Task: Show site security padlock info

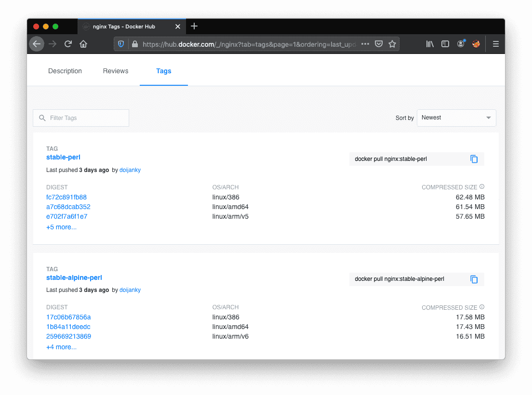Action: [135, 44]
